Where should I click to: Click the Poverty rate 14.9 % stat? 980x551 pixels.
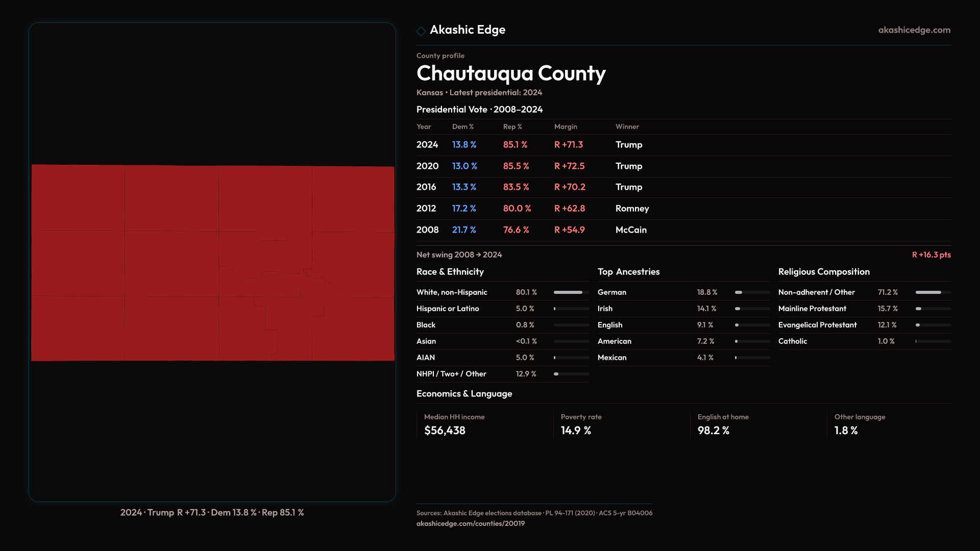tap(576, 431)
